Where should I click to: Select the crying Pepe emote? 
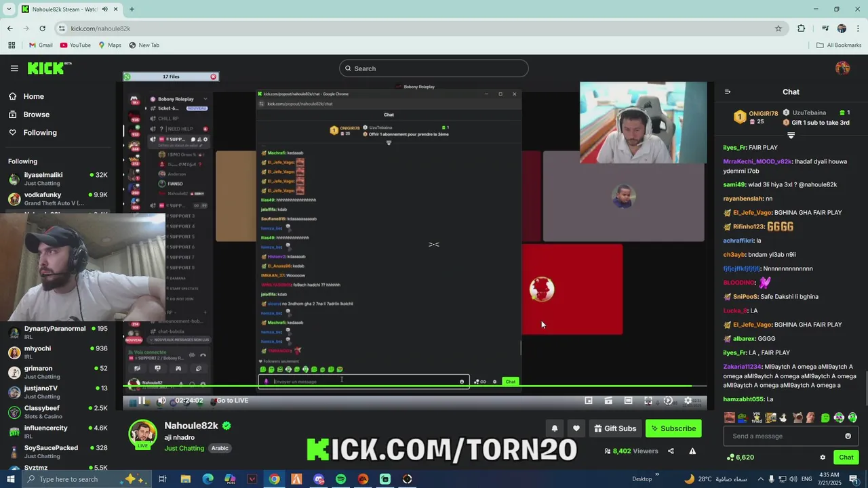click(x=743, y=418)
